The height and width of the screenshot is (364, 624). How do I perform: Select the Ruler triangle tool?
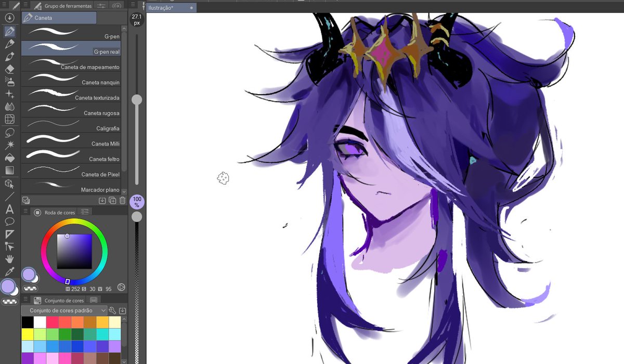point(9,234)
